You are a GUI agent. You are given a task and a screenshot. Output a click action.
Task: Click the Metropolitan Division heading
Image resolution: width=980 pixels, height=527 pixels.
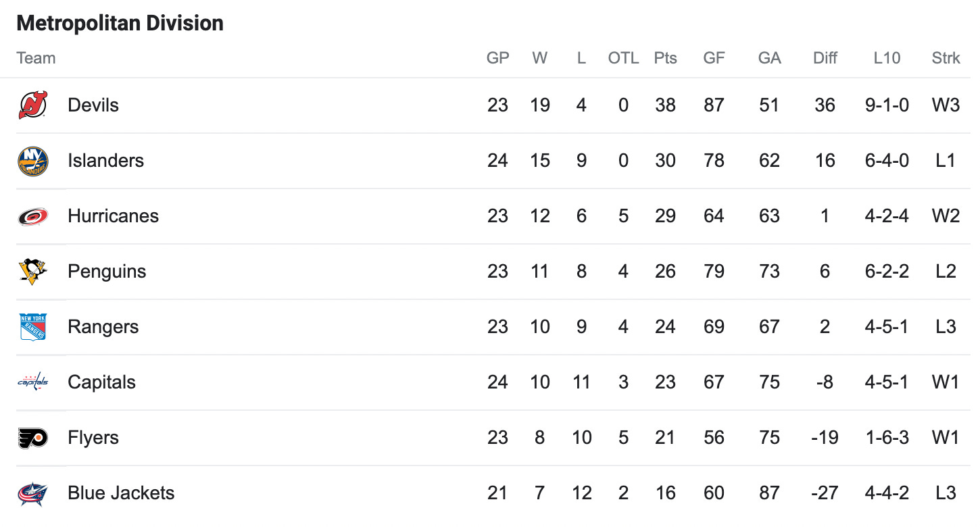[x=120, y=23]
